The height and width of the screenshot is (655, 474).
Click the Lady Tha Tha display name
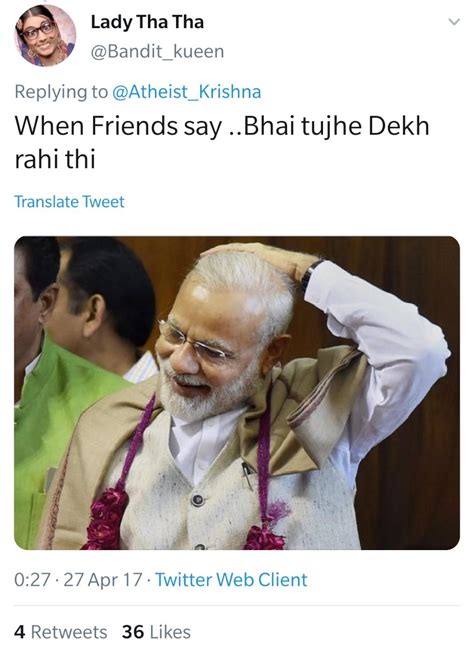click(147, 22)
